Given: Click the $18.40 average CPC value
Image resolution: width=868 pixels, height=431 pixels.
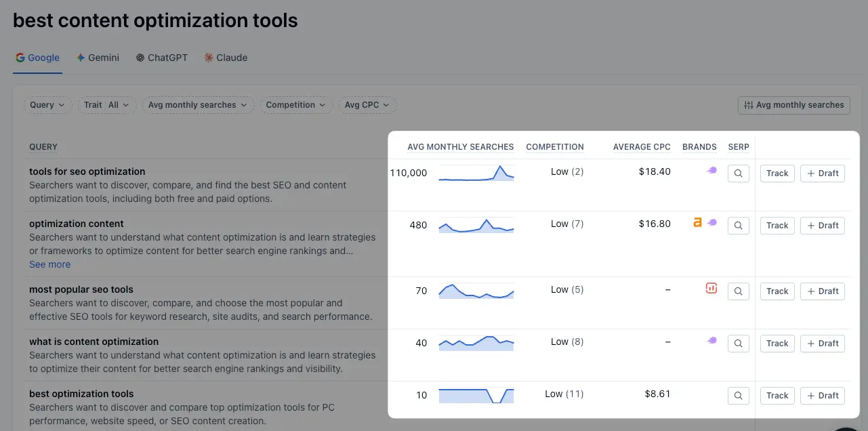Looking at the screenshot, I should coord(655,171).
